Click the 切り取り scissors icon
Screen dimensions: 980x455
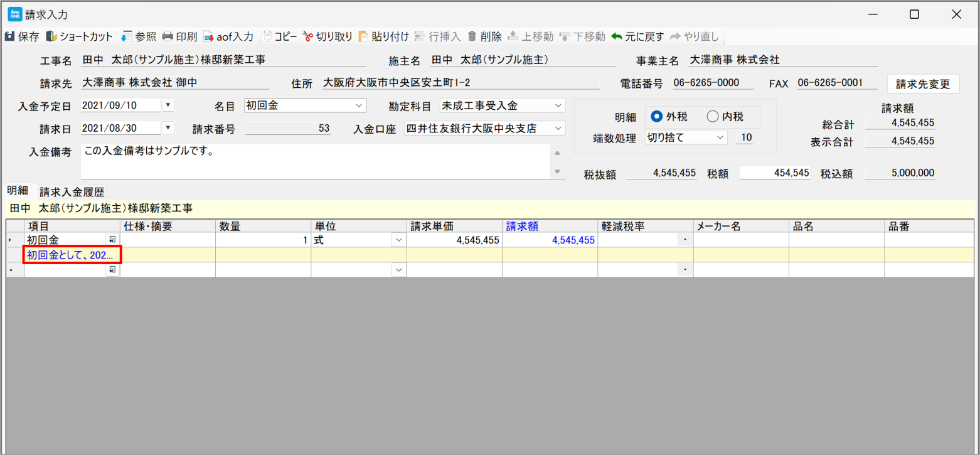308,36
